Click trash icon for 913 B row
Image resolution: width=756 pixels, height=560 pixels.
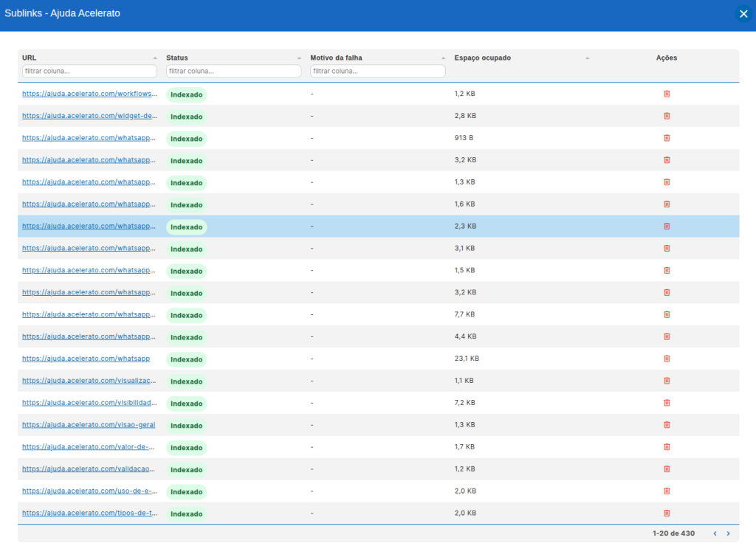pos(667,138)
